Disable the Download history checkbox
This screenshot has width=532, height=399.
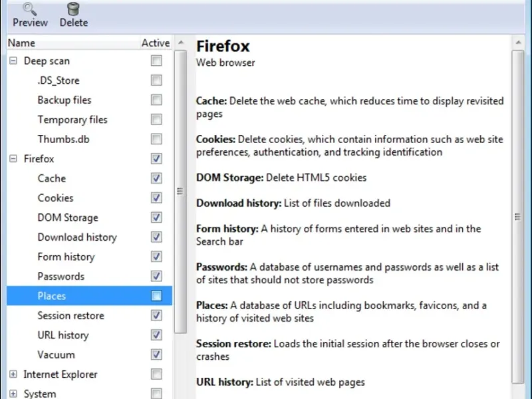156,237
